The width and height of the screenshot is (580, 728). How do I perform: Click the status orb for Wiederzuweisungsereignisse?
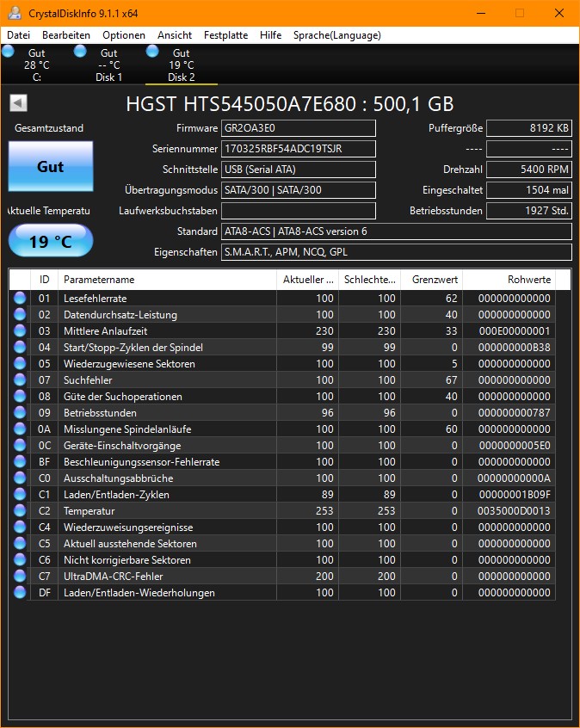pos(20,527)
